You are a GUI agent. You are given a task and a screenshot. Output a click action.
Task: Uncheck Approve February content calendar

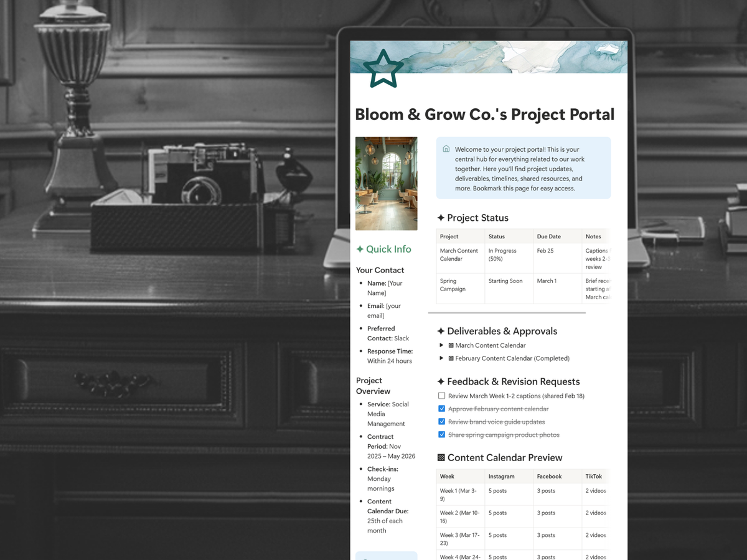(x=441, y=409)
